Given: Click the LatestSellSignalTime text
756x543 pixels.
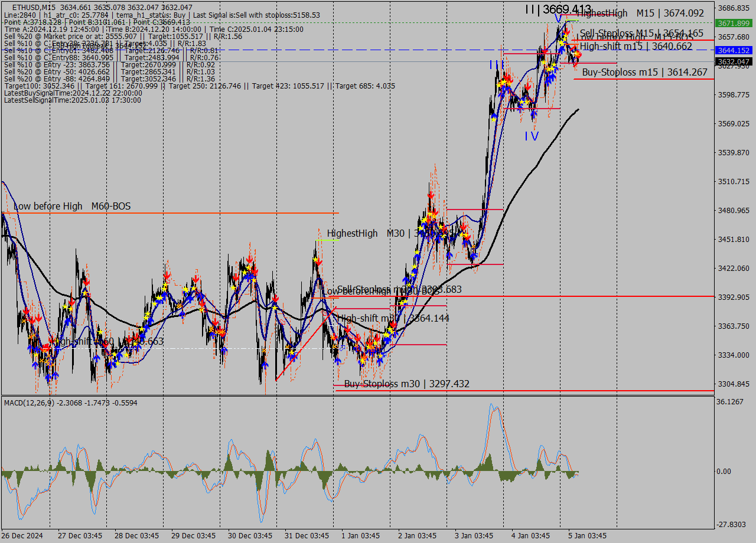Looking at the screenshot, I should (72, 100).
